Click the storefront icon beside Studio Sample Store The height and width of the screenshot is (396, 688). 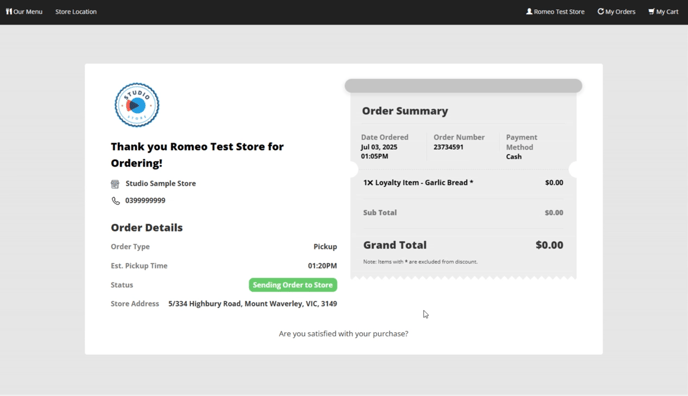pos(115,184)
